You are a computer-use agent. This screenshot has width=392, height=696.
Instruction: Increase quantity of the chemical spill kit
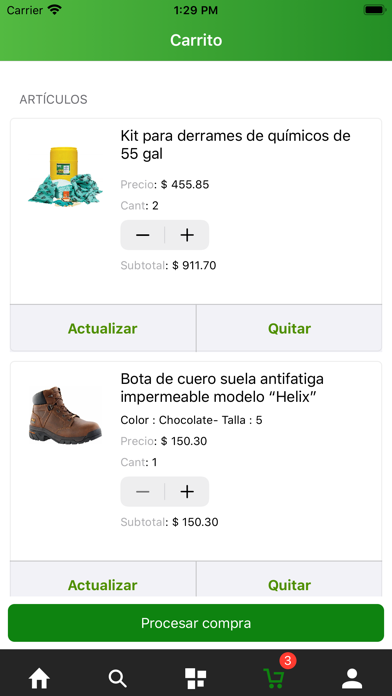click(187, 235)
